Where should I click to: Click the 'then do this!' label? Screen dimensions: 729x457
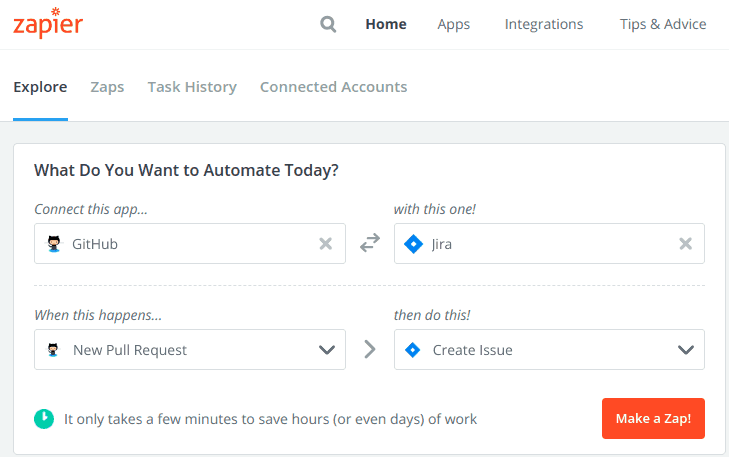[x=432, y=315]
